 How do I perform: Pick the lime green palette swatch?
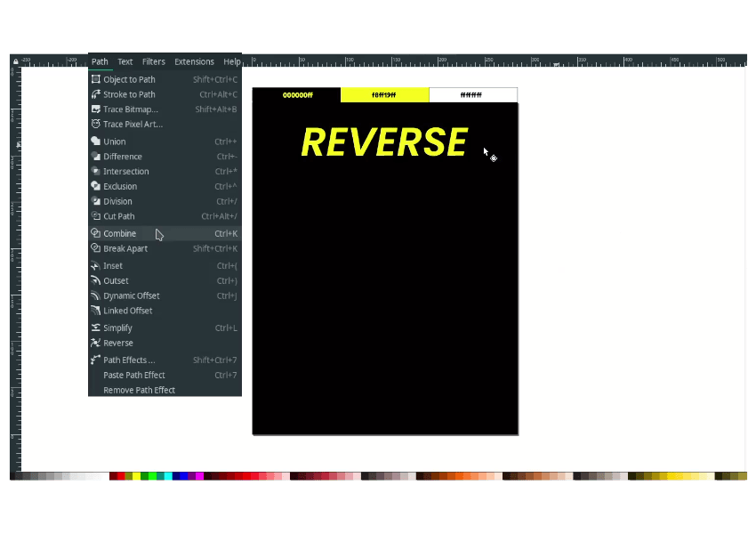click(x=152, y=476)
